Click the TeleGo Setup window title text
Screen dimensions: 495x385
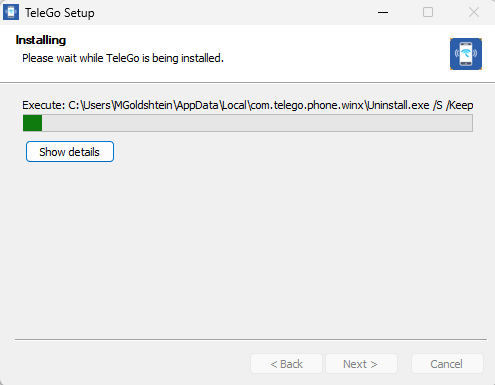(60, 13)
